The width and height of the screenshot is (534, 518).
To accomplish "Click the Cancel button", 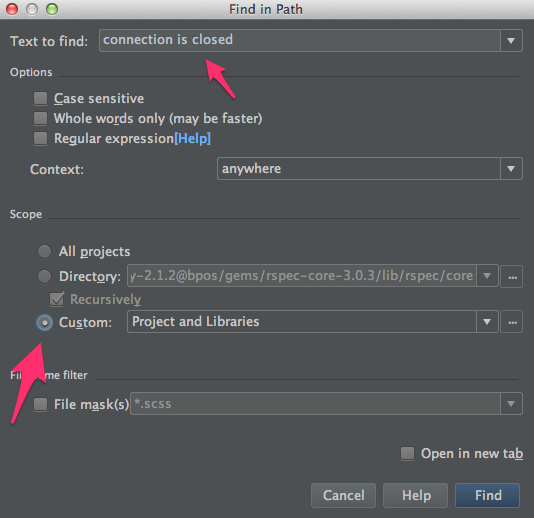I will (x=343, y=495).
